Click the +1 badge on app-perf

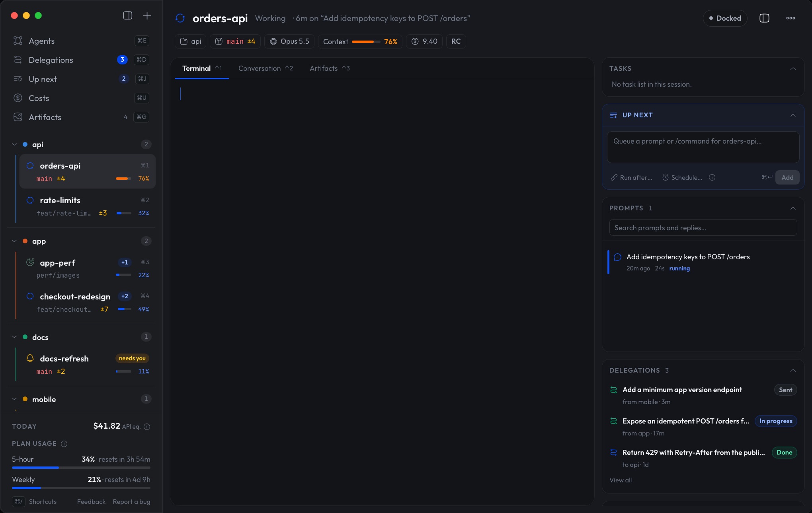coord(125,262)
